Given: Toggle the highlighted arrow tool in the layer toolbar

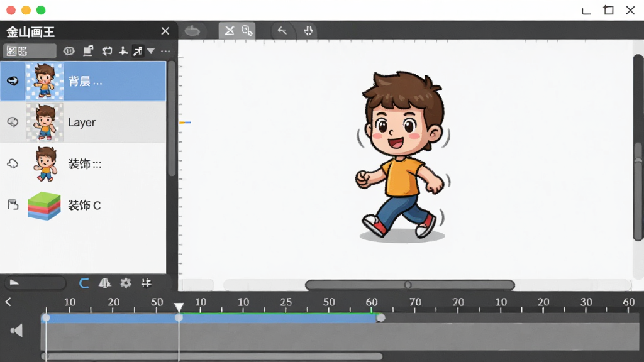Looking at the screenshot, I should [x=138, y=51].
